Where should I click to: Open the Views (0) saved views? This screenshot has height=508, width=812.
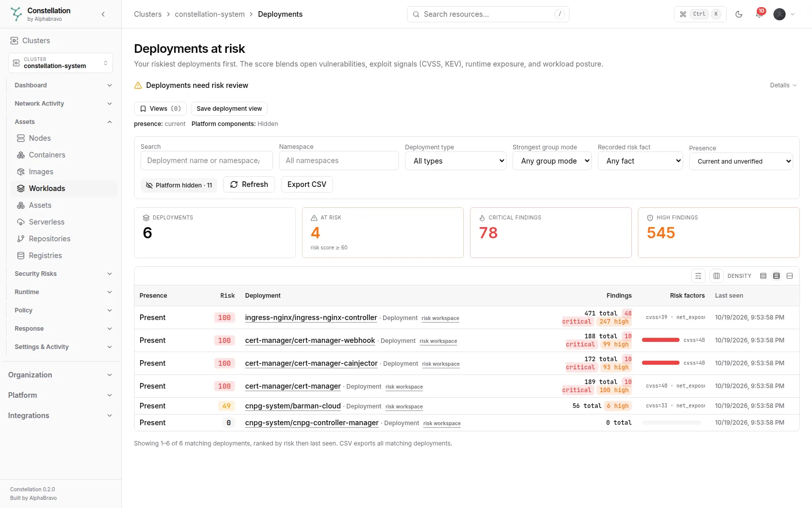tap(160, 109)
